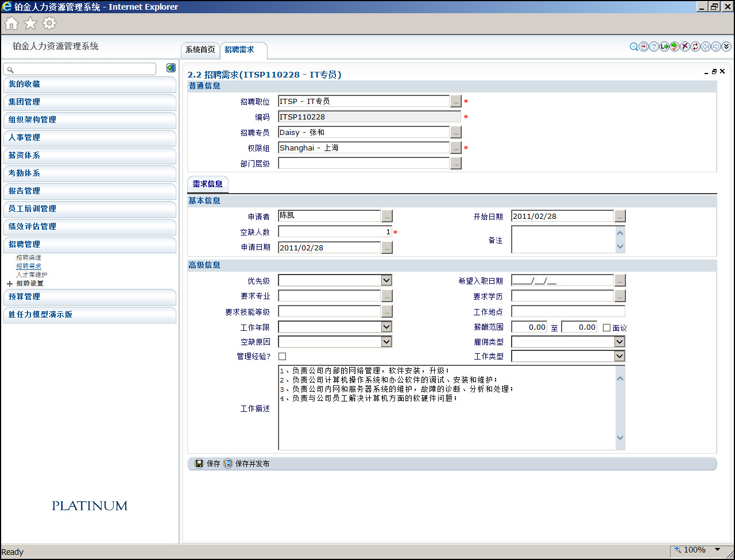This screenshot has width=735, height=560.
Task: Open lookup for 要求专业 field
Action: [387, 296]
